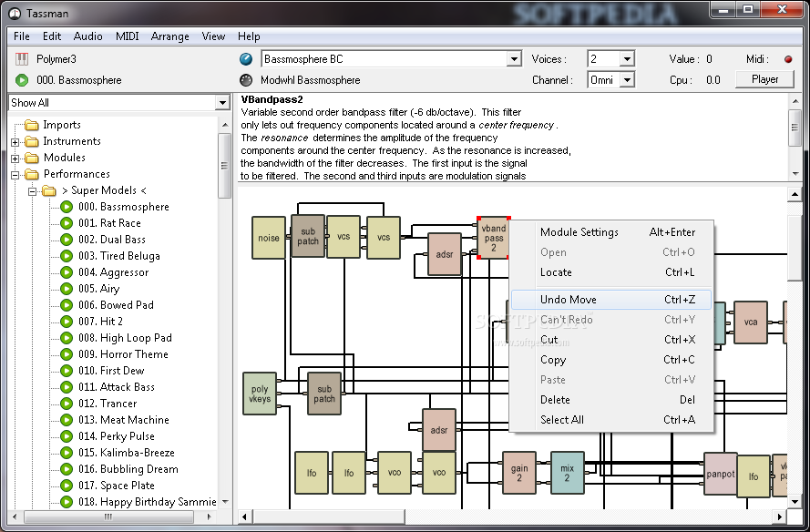This screenshot has height=532, width=810.
Task: Click the play icon of 008. High Loop Pad
Action: (x=67, y=338)
